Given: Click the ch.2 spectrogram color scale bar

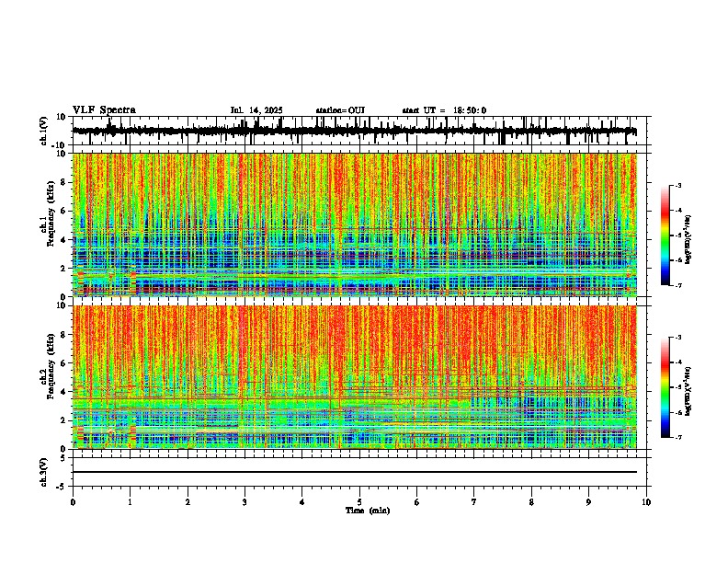Looking at the screenshot, I should point(665,387).
